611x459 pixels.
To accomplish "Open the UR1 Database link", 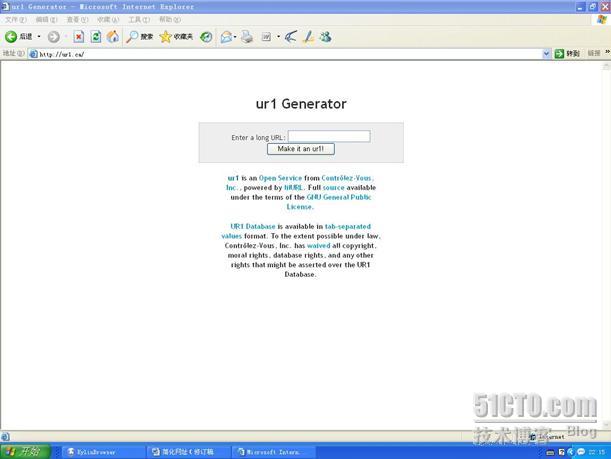I will coord(253,226).
